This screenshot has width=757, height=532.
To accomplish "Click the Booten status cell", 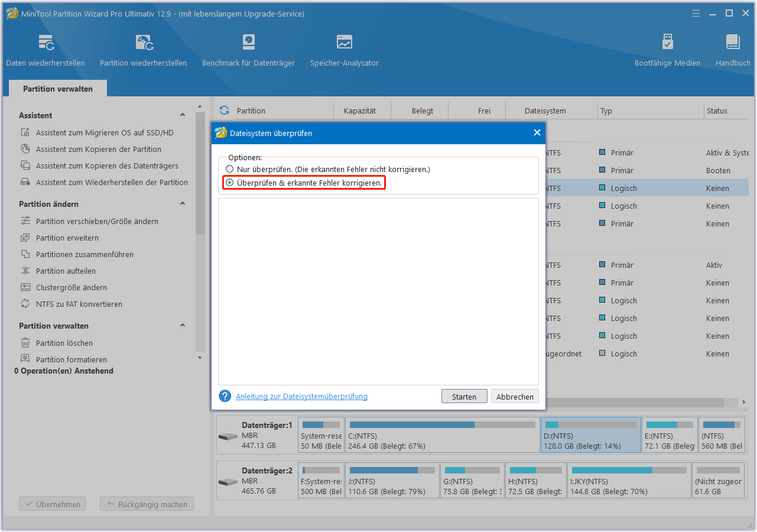I will (x=718, y=171).
